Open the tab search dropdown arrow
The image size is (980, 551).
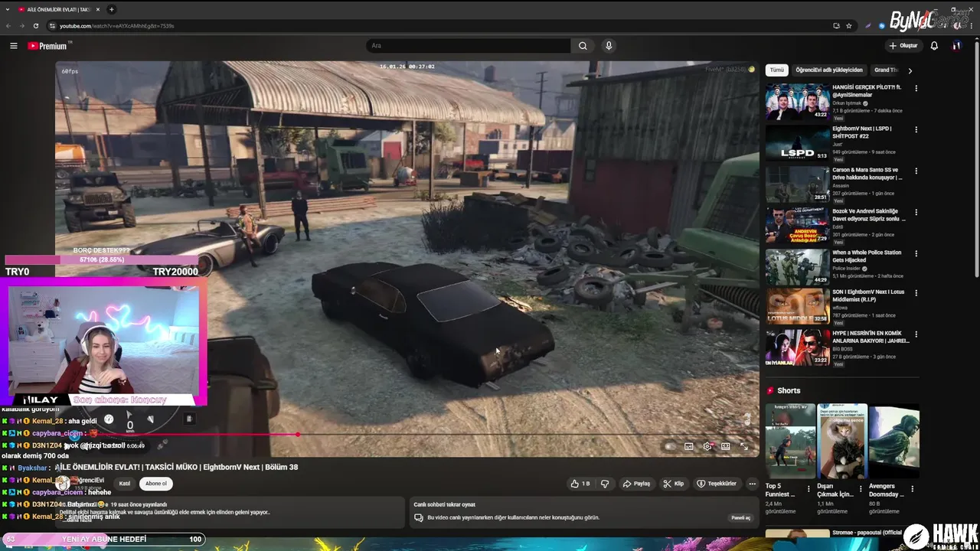click(8, 9)
